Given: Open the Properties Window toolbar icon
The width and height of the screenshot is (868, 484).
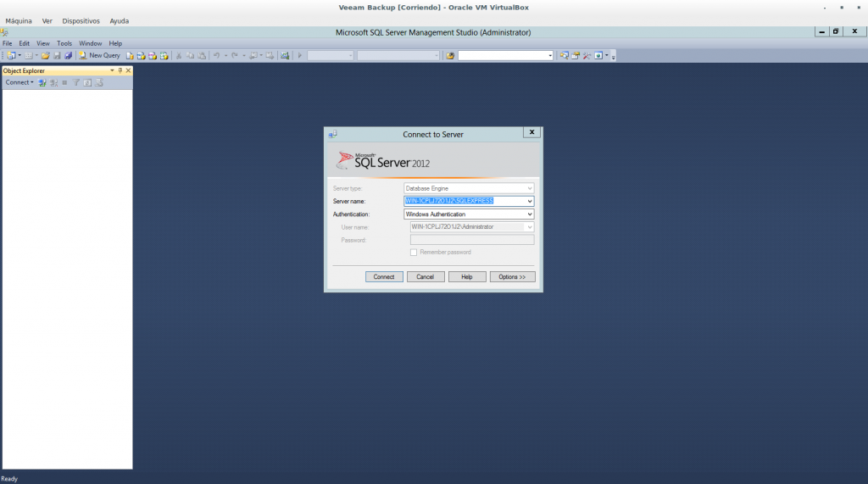Looking at the screenshot, I should (x=576, y=55).
